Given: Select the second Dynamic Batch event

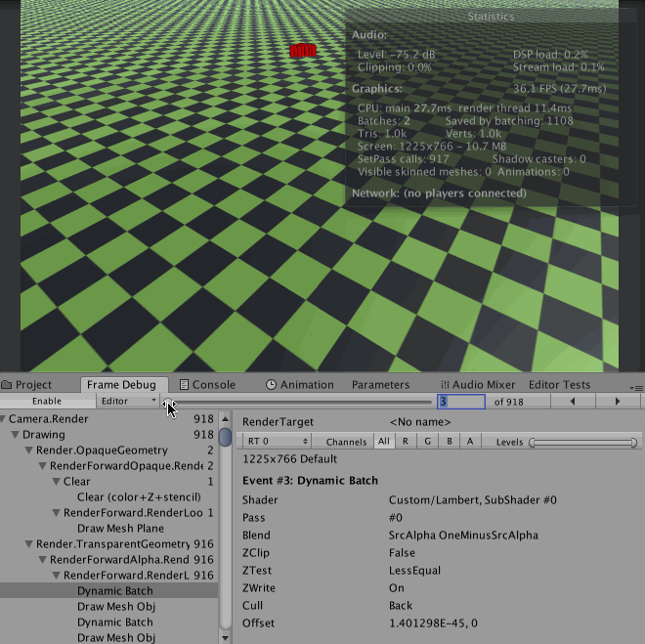Looking at the screenshot, I should pyautogui.click(x=108, y=623).
